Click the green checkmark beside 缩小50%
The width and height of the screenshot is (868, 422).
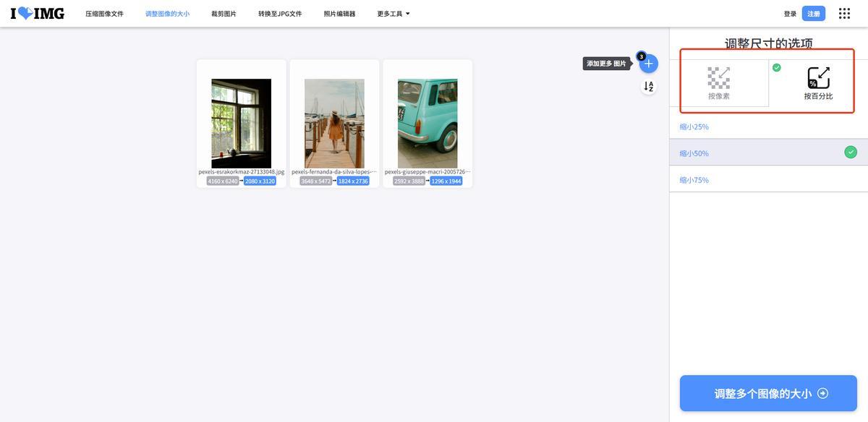click(x=851, y=152)
